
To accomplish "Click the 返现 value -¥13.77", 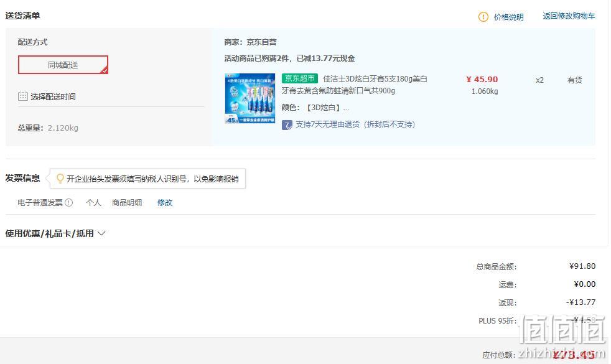I will click(581, 302).
